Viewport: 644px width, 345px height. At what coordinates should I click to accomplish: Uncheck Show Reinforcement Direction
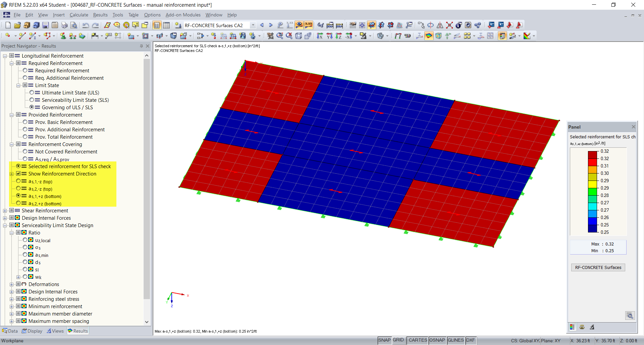pos(18,174)
